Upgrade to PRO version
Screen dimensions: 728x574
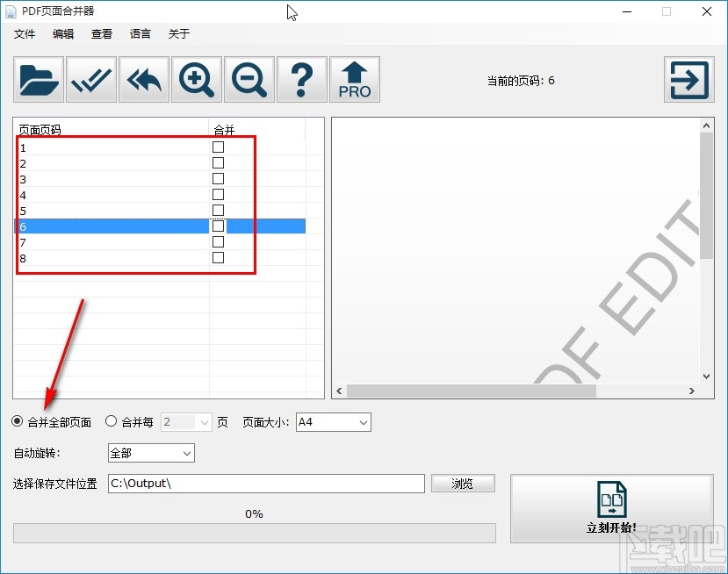(x=354, y=79)
